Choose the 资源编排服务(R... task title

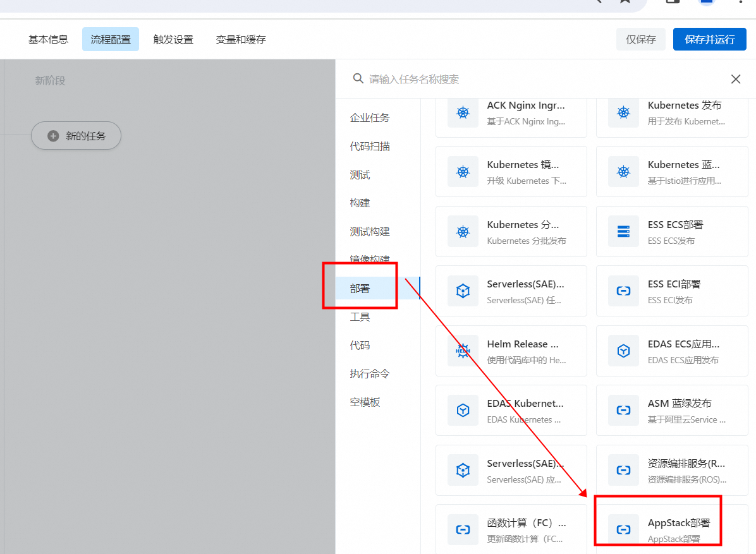(x=686, y=463)
